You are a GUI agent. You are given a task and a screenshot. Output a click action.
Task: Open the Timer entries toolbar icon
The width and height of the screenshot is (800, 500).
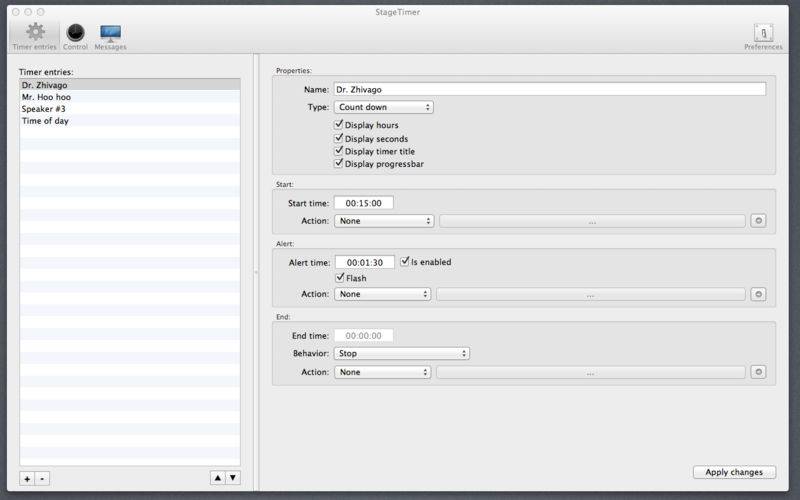coord(35,35)
